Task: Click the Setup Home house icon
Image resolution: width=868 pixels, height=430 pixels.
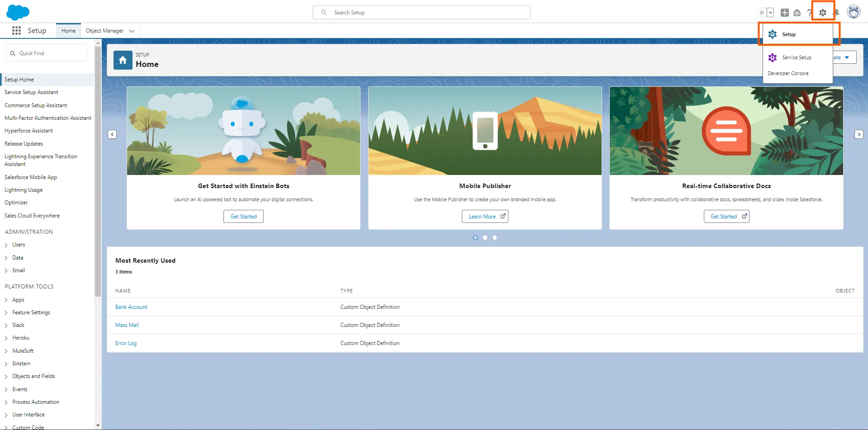Action: (x=123, y=60)
